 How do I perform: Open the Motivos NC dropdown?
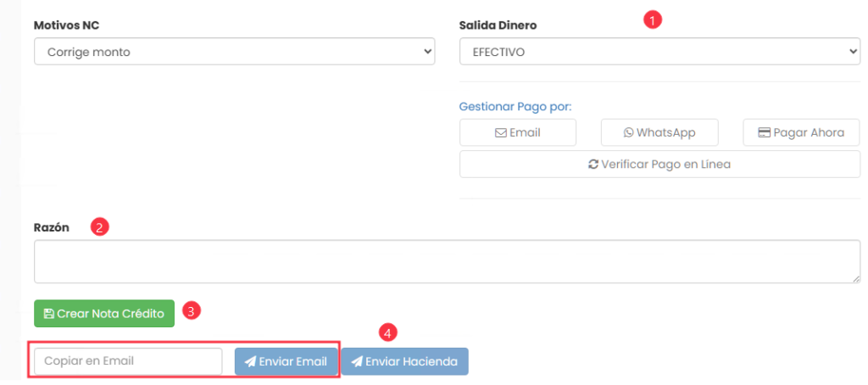click(234, 52)
